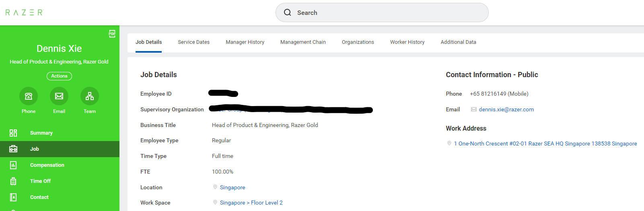
Task: Switch to the Manager History tab
Action: pos(245,42)
